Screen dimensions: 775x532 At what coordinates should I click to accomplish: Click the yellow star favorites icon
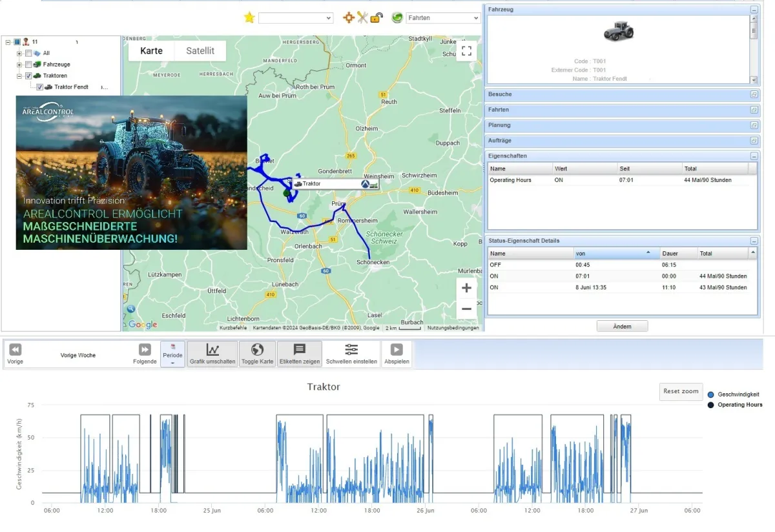click(x=249, y=17)
